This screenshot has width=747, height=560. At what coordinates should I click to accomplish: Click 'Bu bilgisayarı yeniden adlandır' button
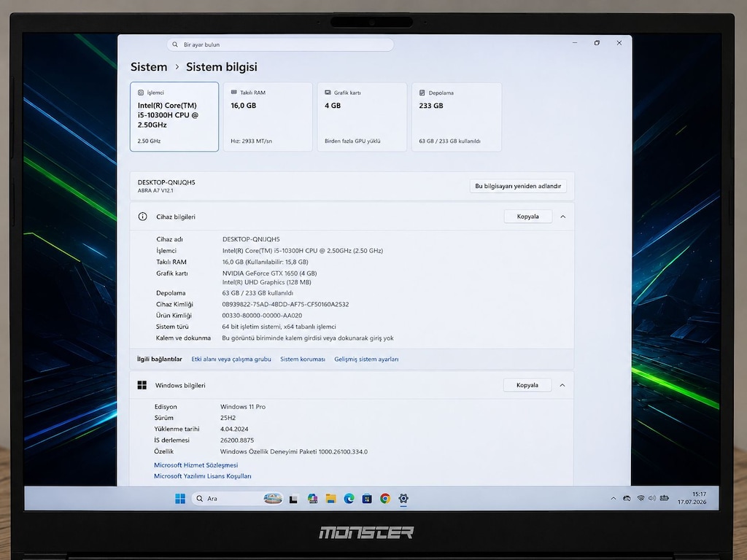click(x=518, y=186)
